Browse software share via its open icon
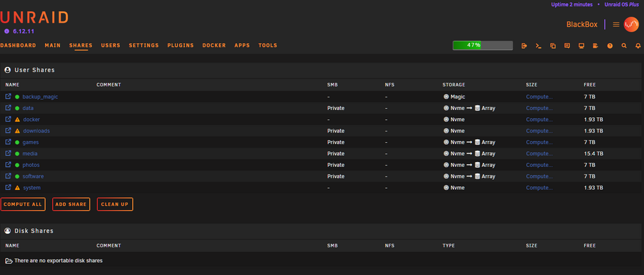Viewport: 644px width, 275px height. click(8, 176)
